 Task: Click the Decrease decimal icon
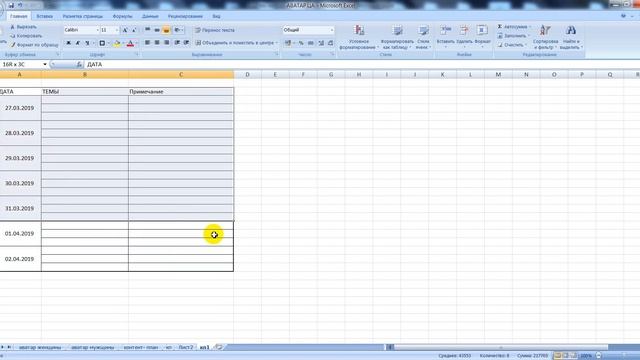tap(331, 43)
